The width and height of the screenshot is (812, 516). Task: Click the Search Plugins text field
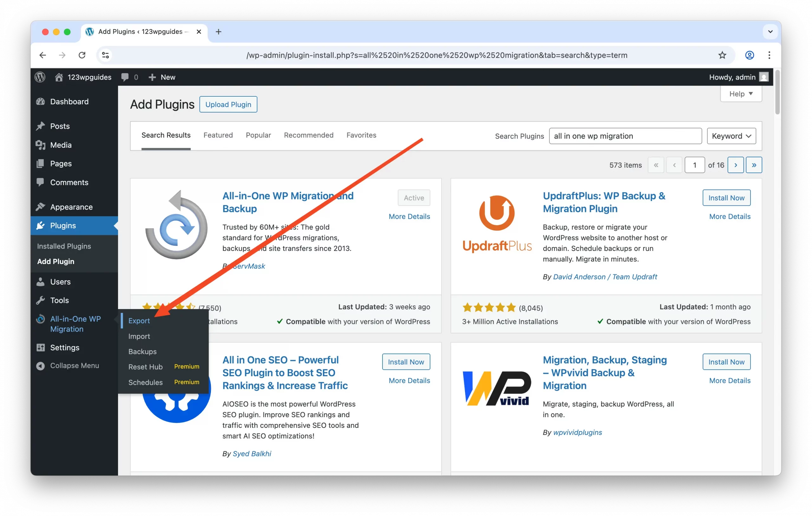coord(625,136)
